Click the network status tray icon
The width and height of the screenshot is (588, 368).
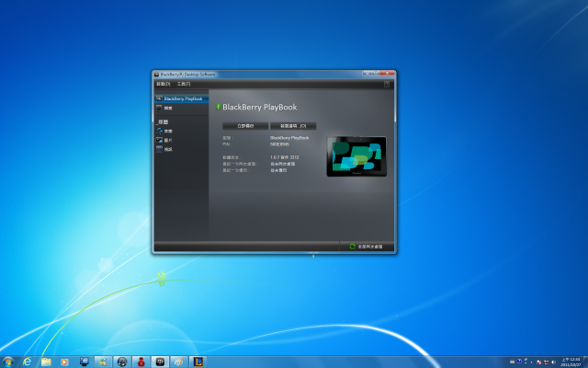click(x=547, y=362)
